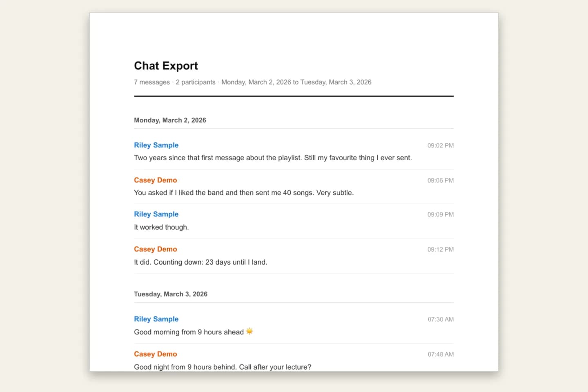The width and height of the screenshot is (588, 392).
Task: Click Riley Sample name at 07:30 AM message
Action: coord(156,319)
